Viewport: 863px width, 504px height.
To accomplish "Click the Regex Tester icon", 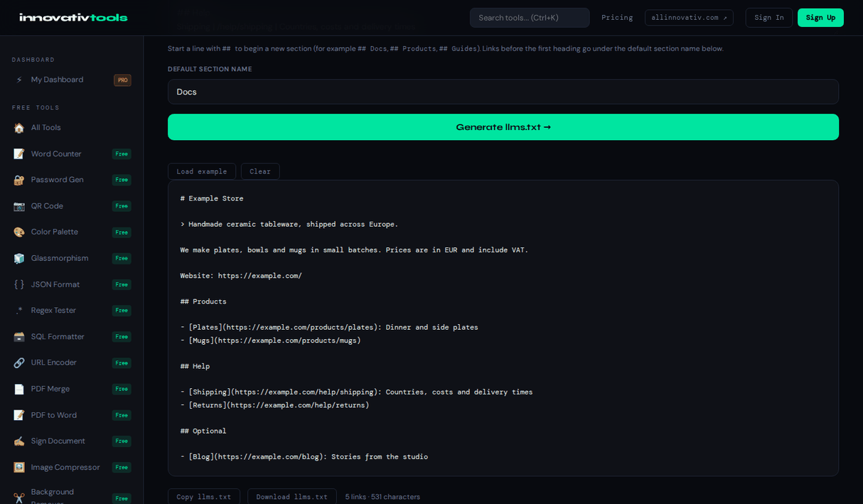I will pos(19,311).
